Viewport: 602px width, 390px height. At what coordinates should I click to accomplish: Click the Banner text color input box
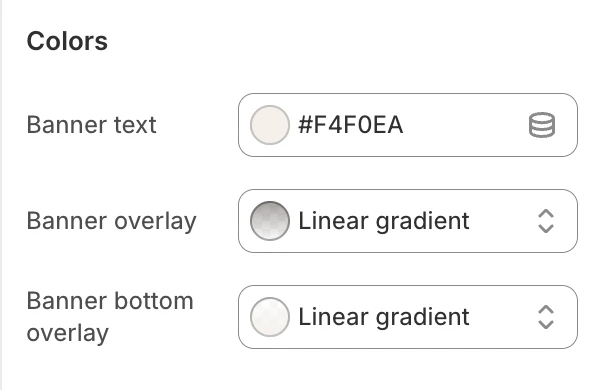tap(408, 125)
